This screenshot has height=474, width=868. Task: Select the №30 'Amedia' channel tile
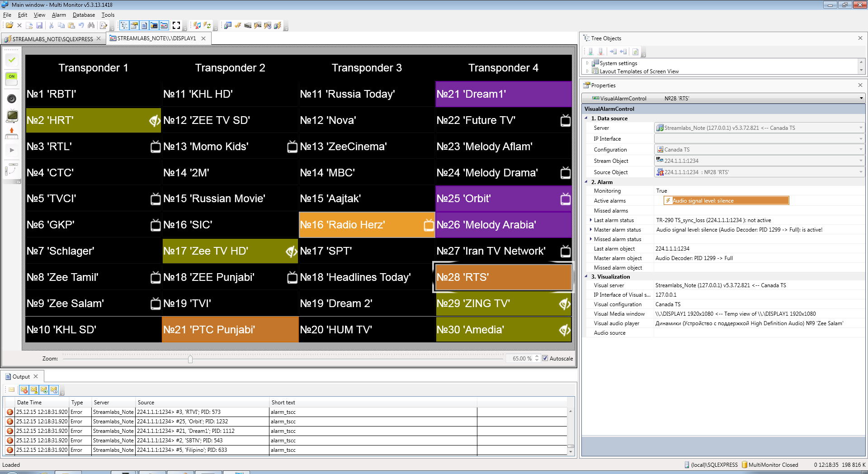(x=503, y=330)
